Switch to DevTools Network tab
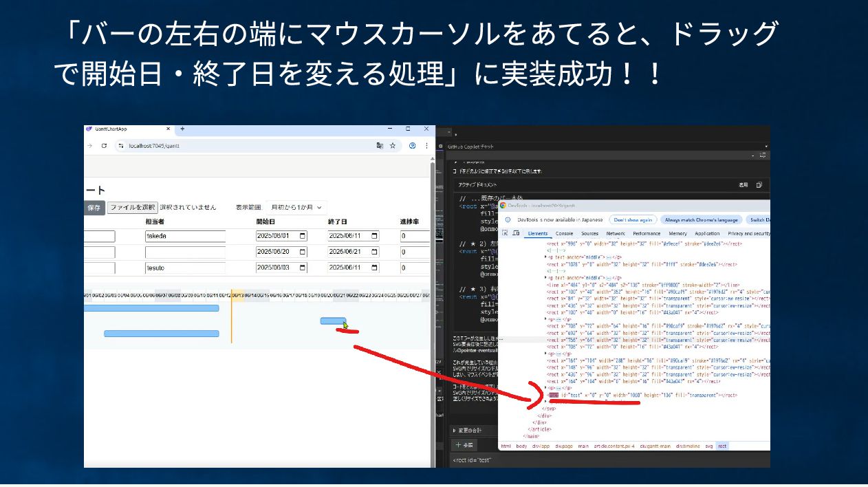 [x=616, y=234]
